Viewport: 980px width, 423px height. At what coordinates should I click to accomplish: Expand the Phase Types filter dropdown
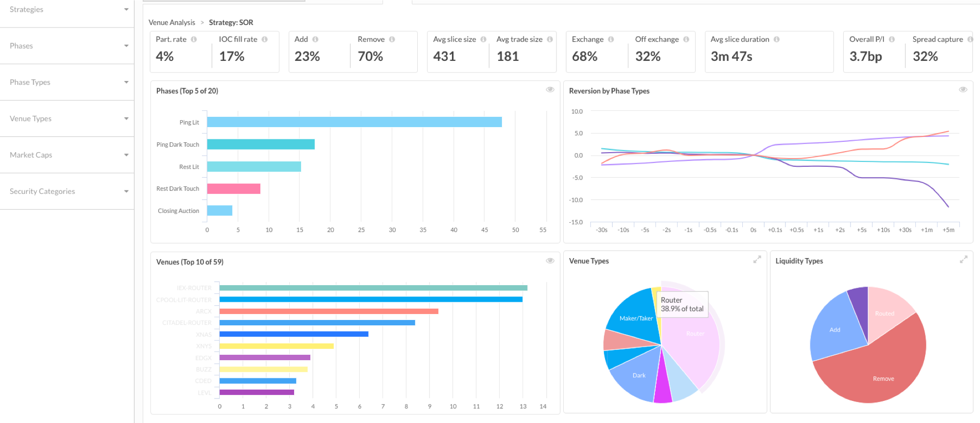(67, 82)
